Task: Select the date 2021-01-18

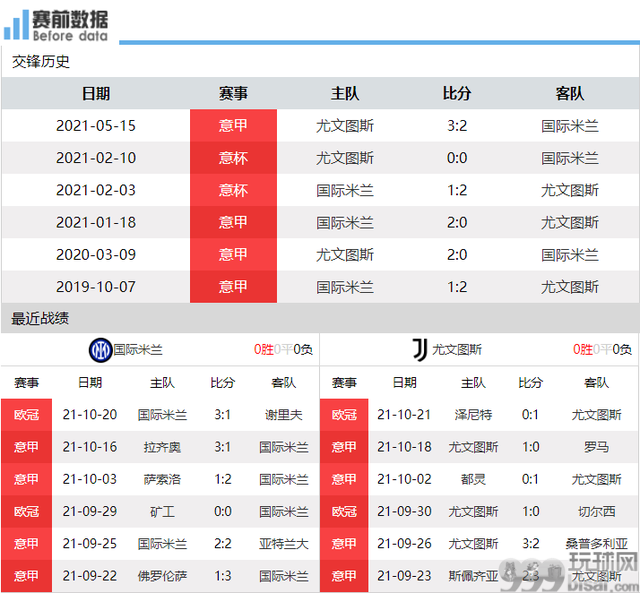Action: [96, 222]
